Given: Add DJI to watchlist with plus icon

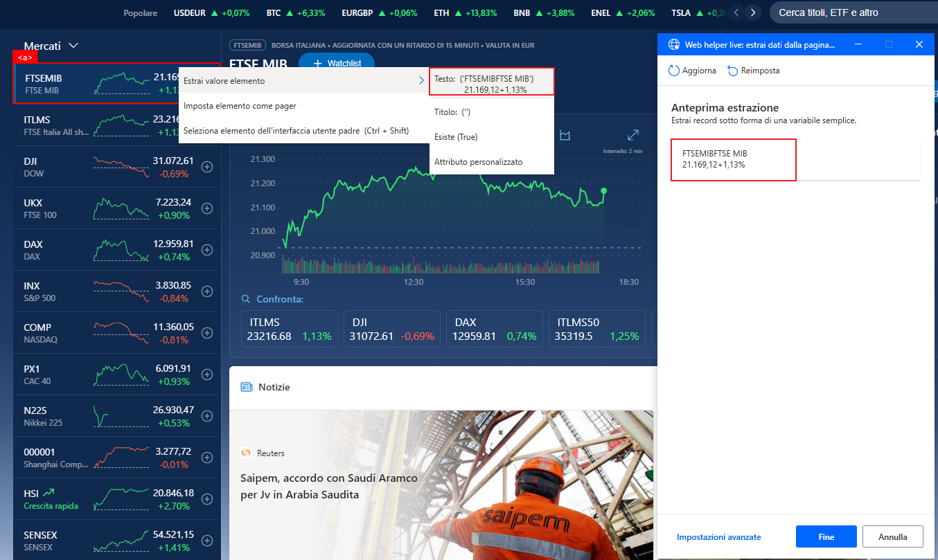Looking at the screenshot, I should pyautogui.click(x=206, y=167).
